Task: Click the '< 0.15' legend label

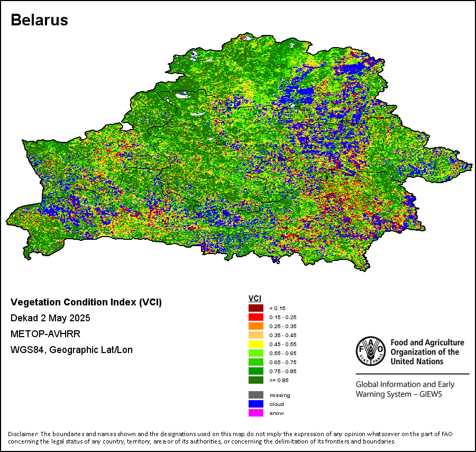Action: pos(278,309)
